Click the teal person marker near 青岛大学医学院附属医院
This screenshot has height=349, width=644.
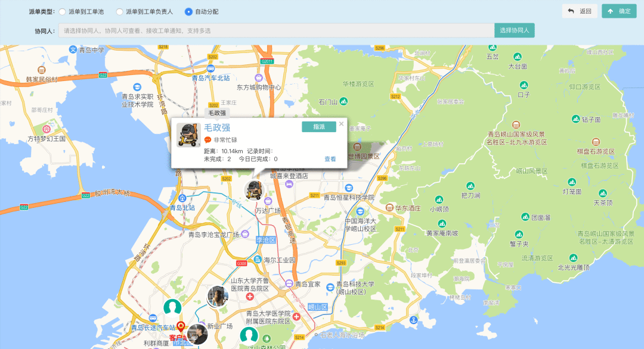click(x=249, y=336)
